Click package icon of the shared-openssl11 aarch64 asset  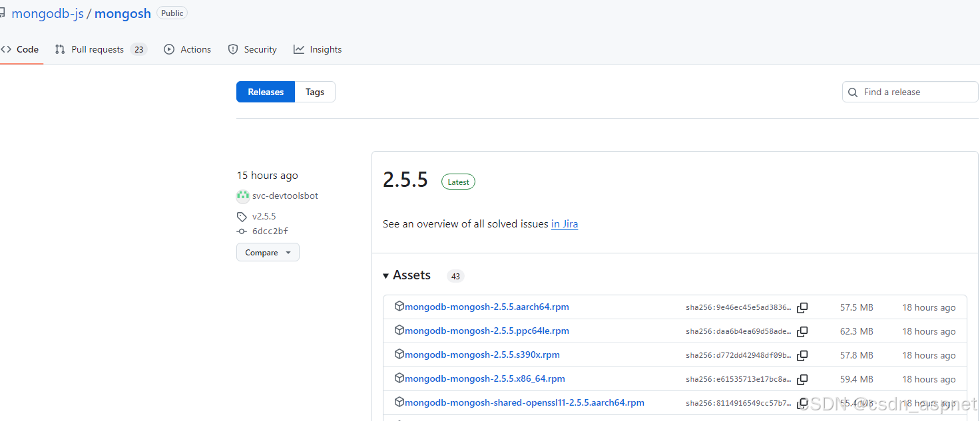(x=399, y=402)
